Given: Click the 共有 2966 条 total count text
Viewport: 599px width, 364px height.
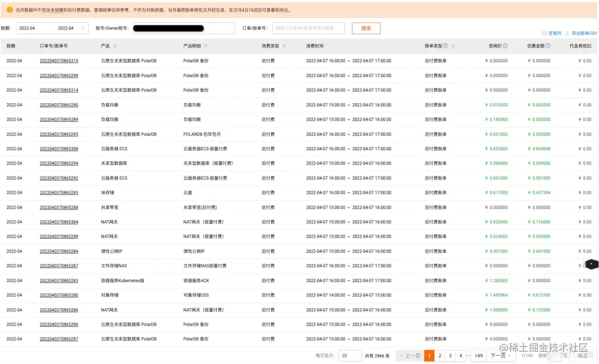Looking at the screenshot, I should point(377,356).
